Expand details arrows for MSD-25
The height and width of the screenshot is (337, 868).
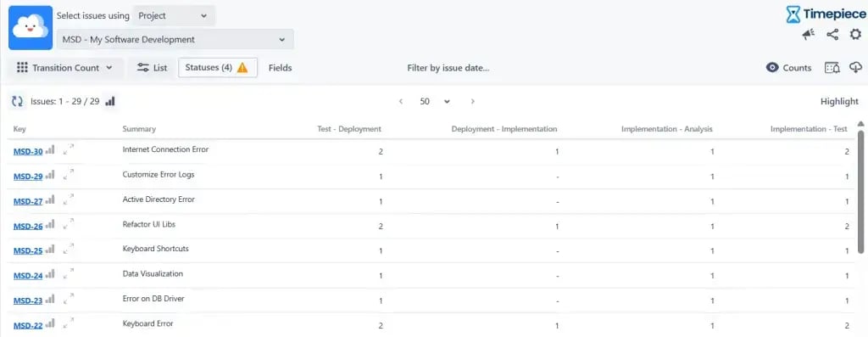coord(69,249)
